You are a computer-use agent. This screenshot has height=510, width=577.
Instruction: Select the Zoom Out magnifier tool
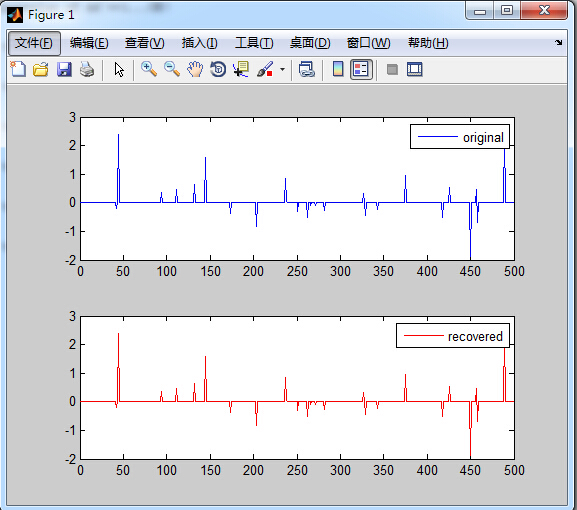tap(172, 69)
